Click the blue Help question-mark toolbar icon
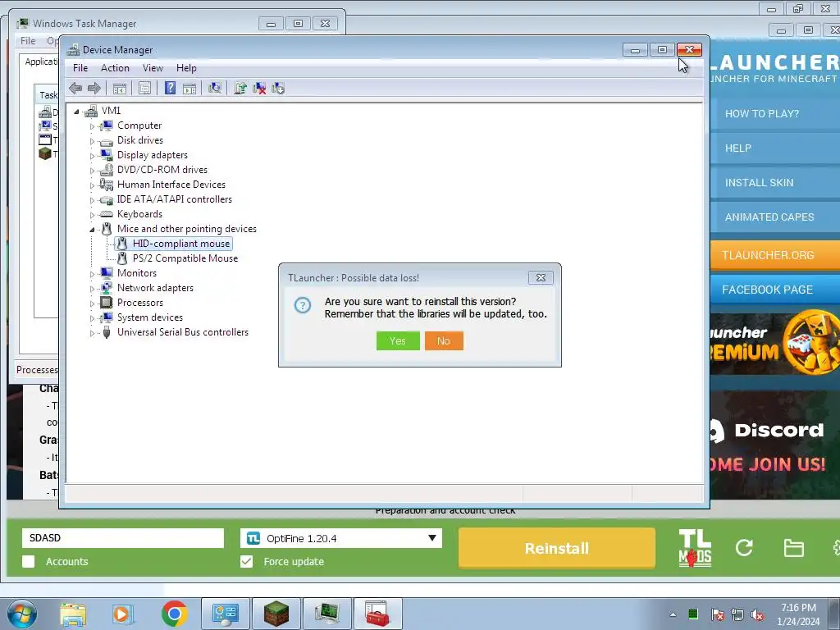Viewport: 840px width, 630px height. point(170,89)
